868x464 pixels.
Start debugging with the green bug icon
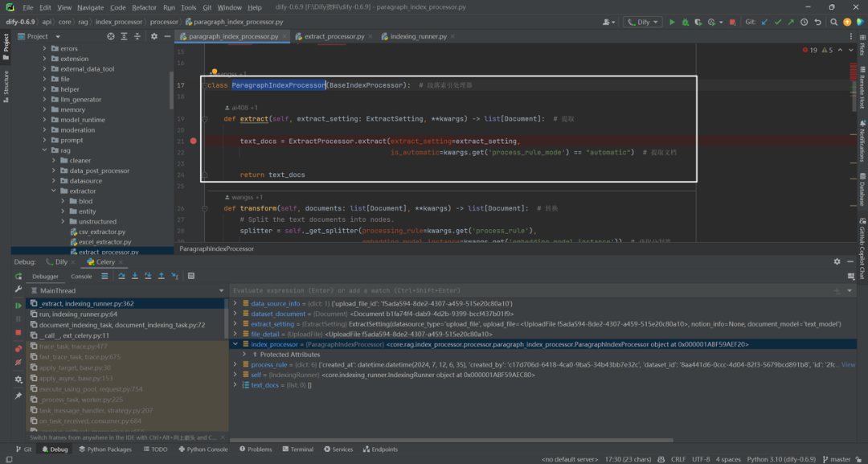(686, 23)
